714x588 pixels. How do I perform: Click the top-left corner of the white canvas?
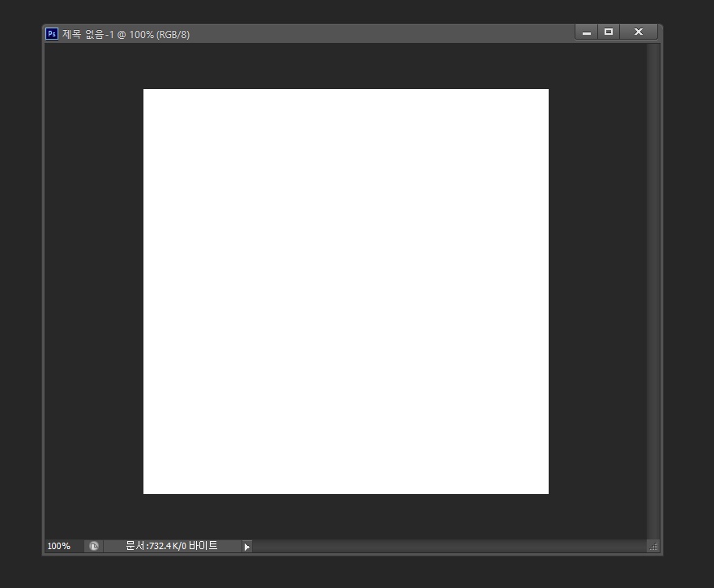[145, 91]
